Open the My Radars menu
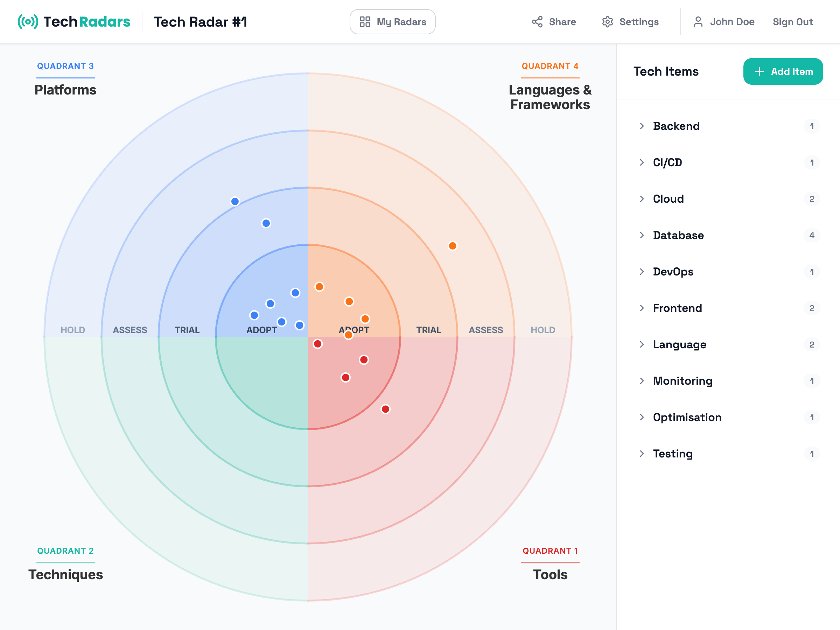840x630 pixels. 392,22
